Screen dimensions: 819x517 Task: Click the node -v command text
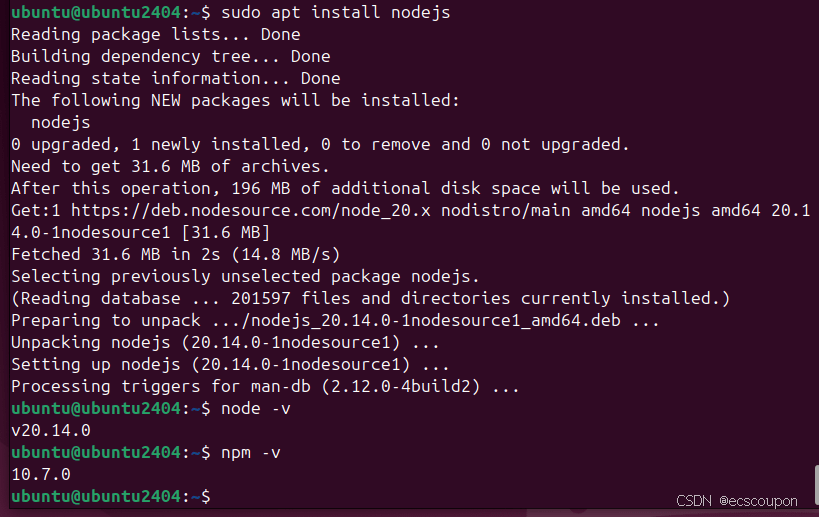click(x=255, y=408)
